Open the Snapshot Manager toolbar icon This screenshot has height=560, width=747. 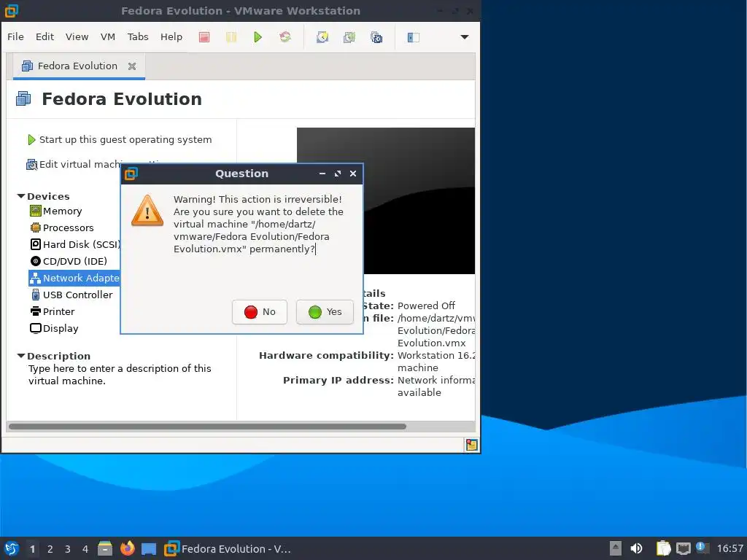[376, 37]
